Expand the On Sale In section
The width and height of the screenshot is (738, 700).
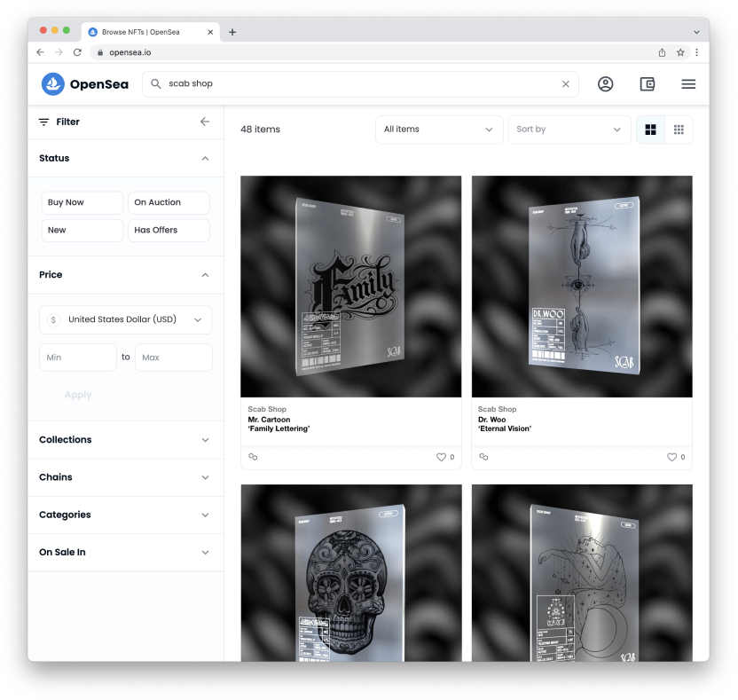[205, 552]
